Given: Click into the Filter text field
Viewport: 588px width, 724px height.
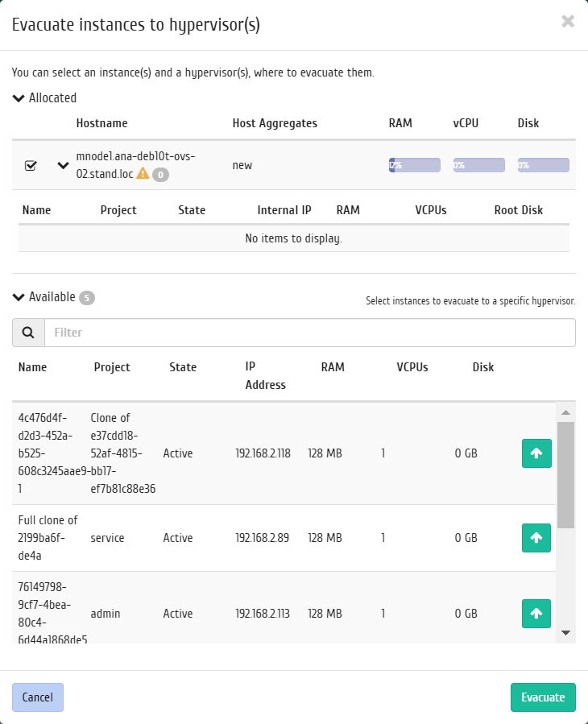Looking at the screenshot, I should [310, 333].
